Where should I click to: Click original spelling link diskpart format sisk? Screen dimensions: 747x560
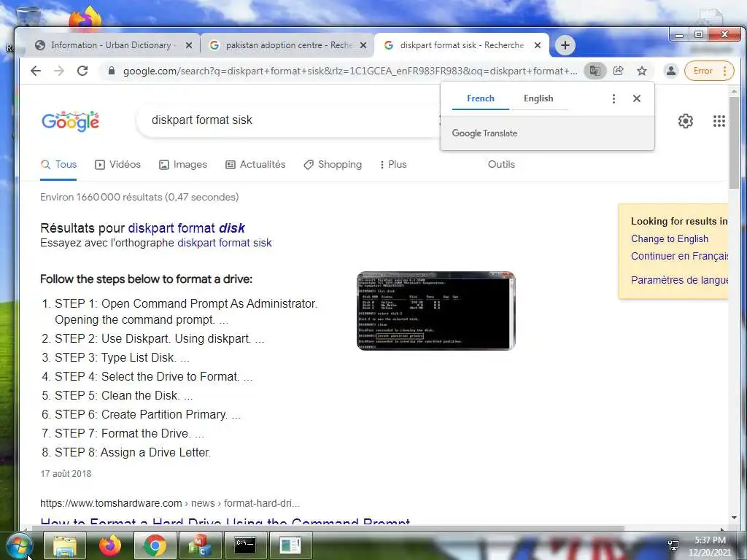225,243
